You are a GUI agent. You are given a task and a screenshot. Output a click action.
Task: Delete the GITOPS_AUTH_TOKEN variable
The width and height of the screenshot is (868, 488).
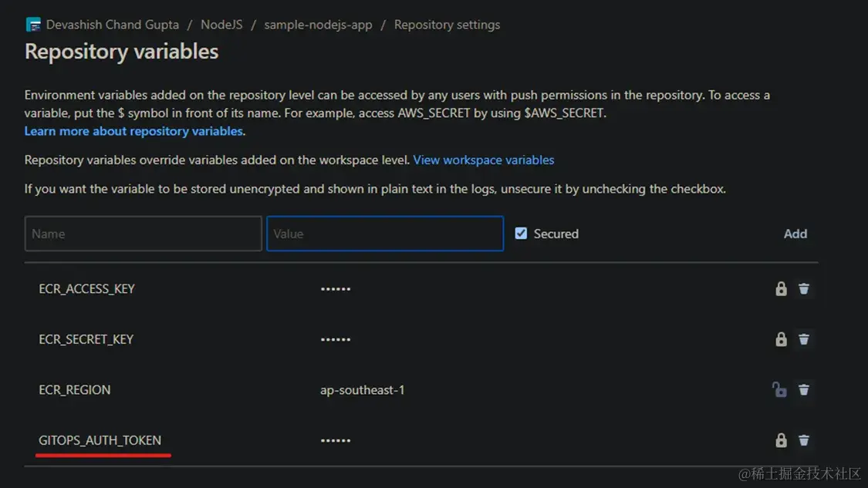[804, 440]
